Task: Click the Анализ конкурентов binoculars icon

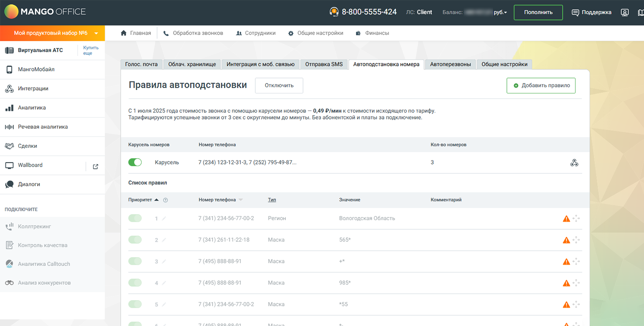Action: tap(9, 283)
